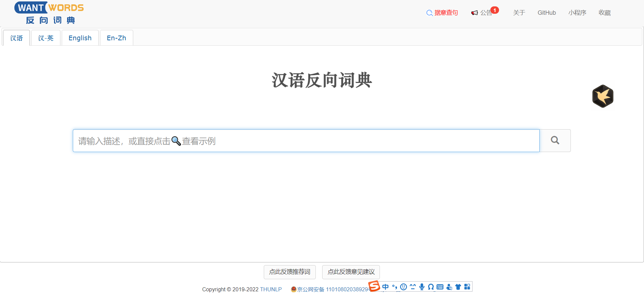Open Sogou special symbols omega icon
Viewport: 644px width, 298px height.
pyautogui.click(x=431, y=287)
